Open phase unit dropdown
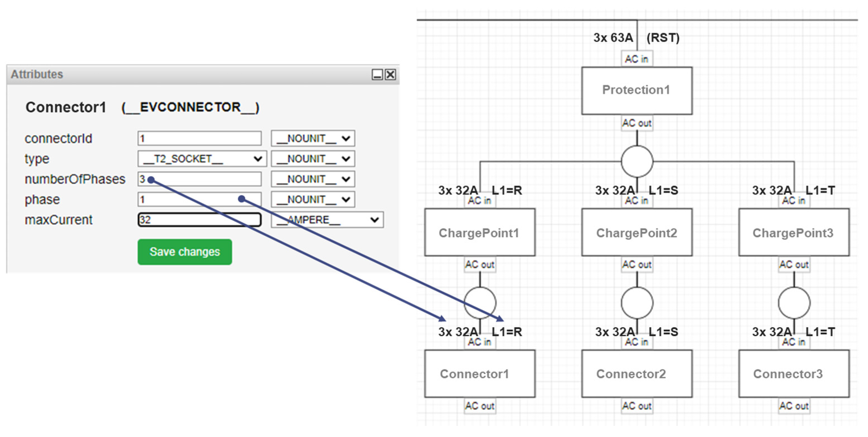Image resolution: width=868 pixels, height=437 pixels. [x=313, y=200]
